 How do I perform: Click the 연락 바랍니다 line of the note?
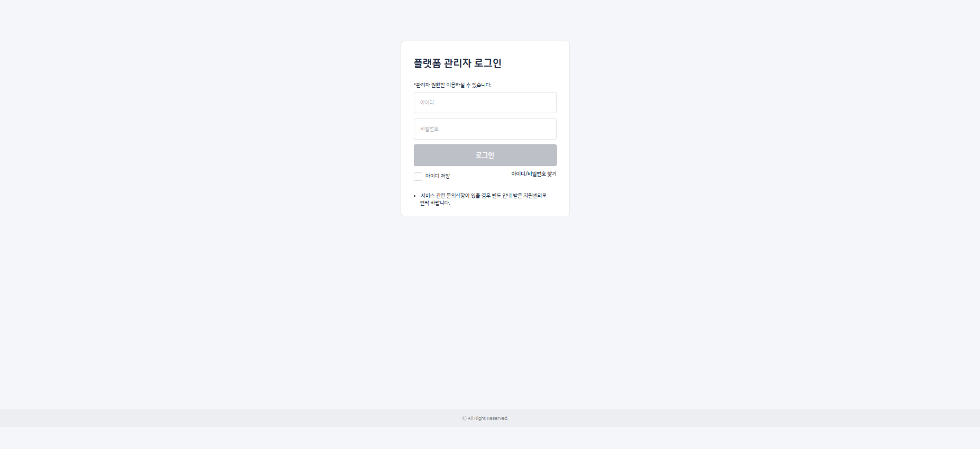coord(435,203)
